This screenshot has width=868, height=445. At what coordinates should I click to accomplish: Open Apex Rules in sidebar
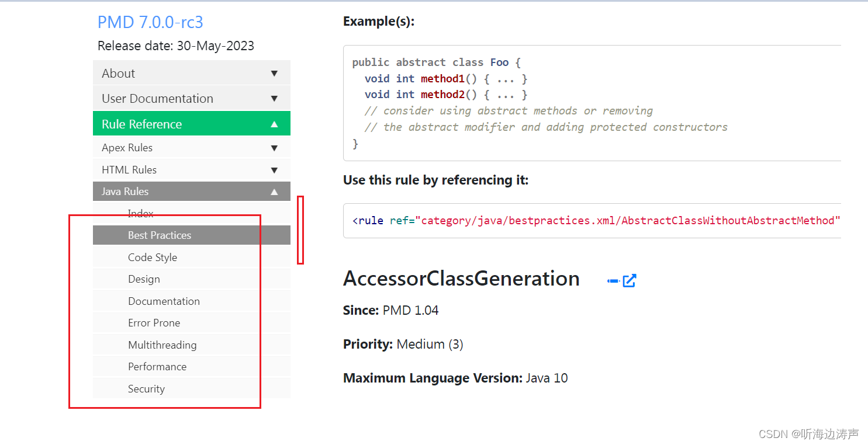(192, 148)
